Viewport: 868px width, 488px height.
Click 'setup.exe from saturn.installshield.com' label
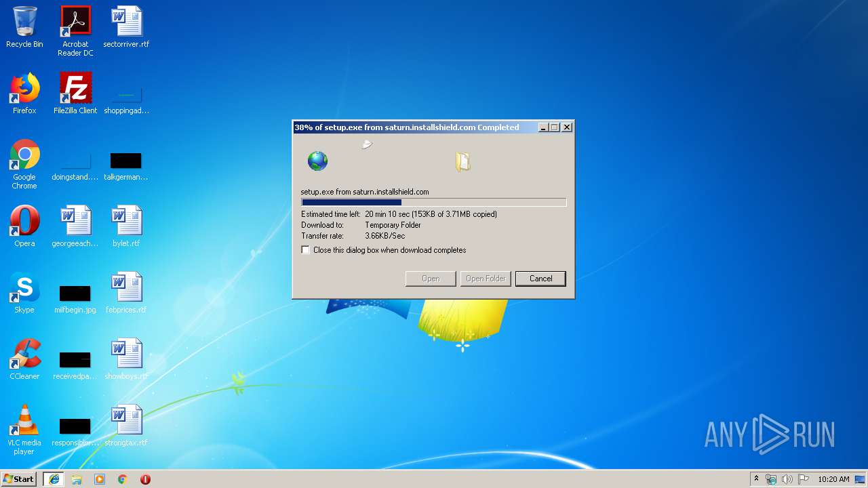pyautogui.click(x=365, y=192)
